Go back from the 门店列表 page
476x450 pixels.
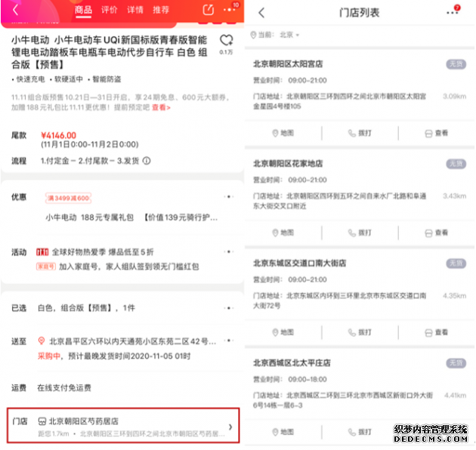click(x=261, y=13)
